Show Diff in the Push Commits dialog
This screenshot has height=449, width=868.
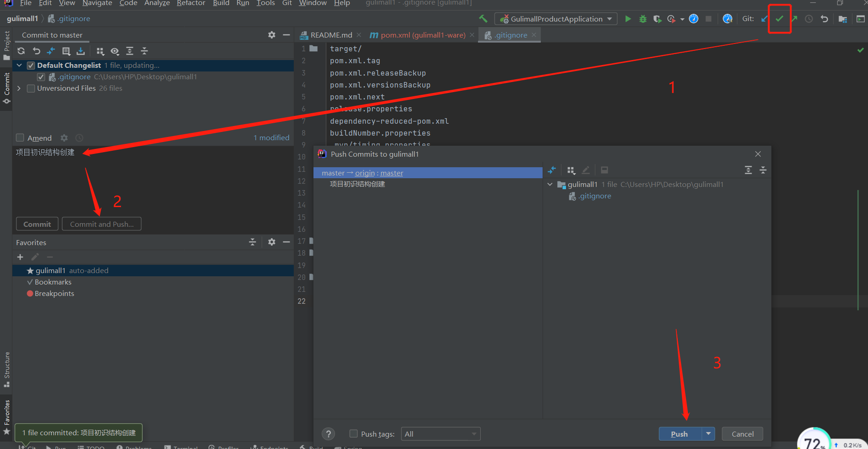552,170
